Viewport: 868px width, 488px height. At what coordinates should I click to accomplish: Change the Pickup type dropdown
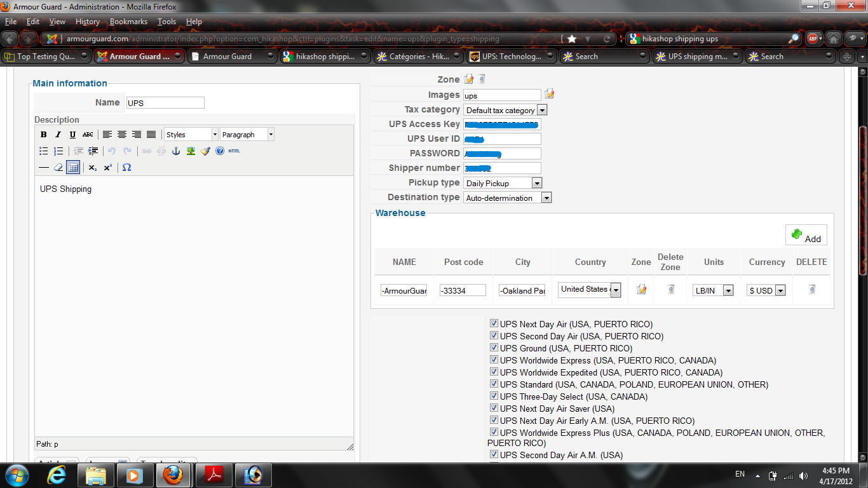(503, 183)
